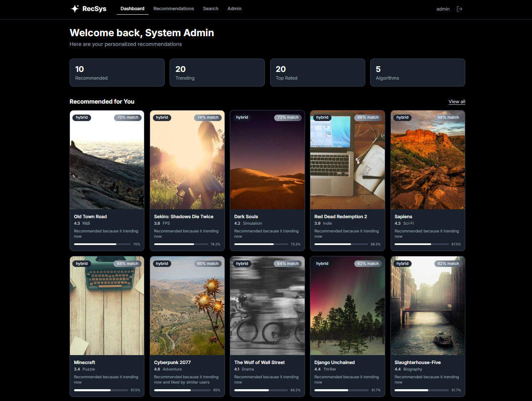Click the 75% match badge on Old Town Road
Image resolution: width=532 pixels, height=401 pixels.
click(128, 117)
